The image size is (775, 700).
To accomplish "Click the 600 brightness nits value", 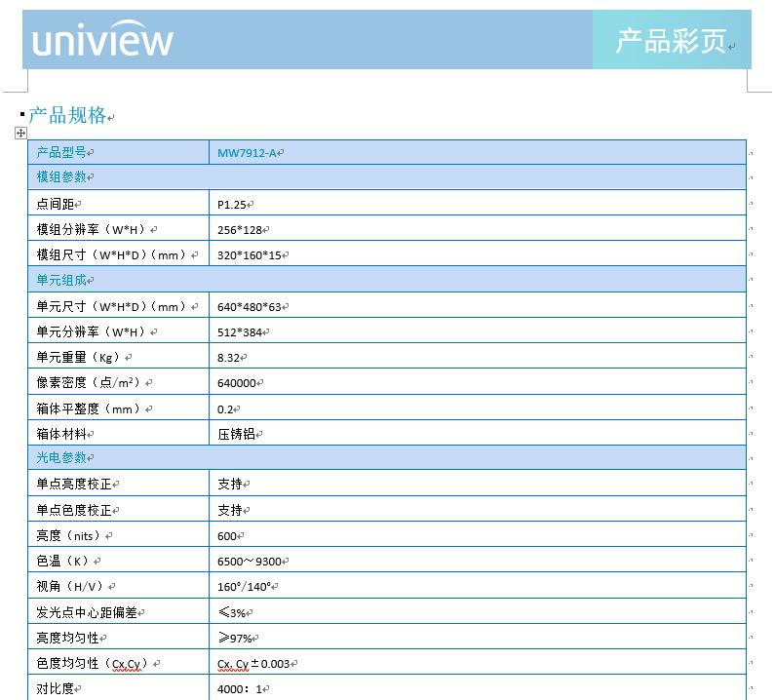I will pyautogui.click(x=228, y=535).
